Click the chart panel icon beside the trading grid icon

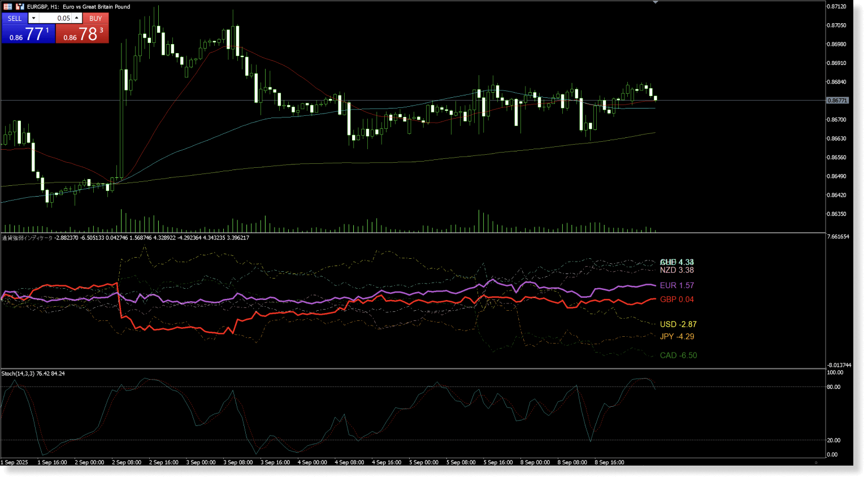[x=20, y=6]
